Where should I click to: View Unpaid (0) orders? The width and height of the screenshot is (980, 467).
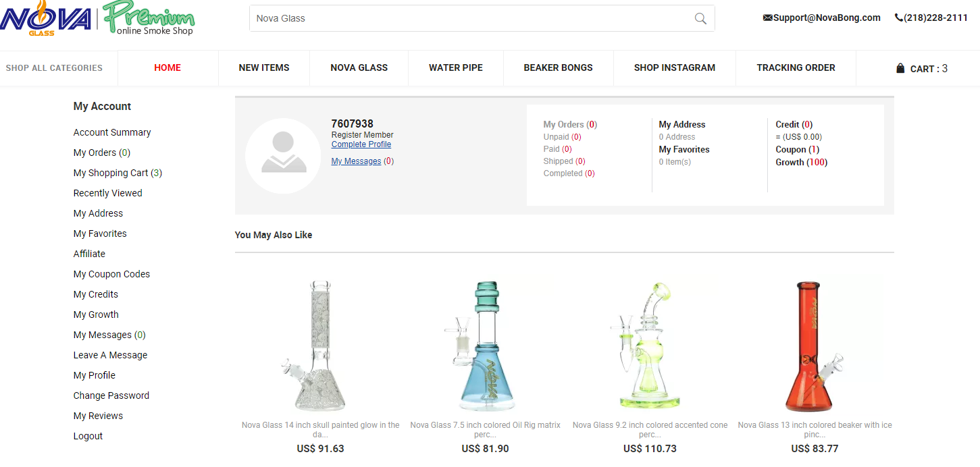tap(562, 137)
